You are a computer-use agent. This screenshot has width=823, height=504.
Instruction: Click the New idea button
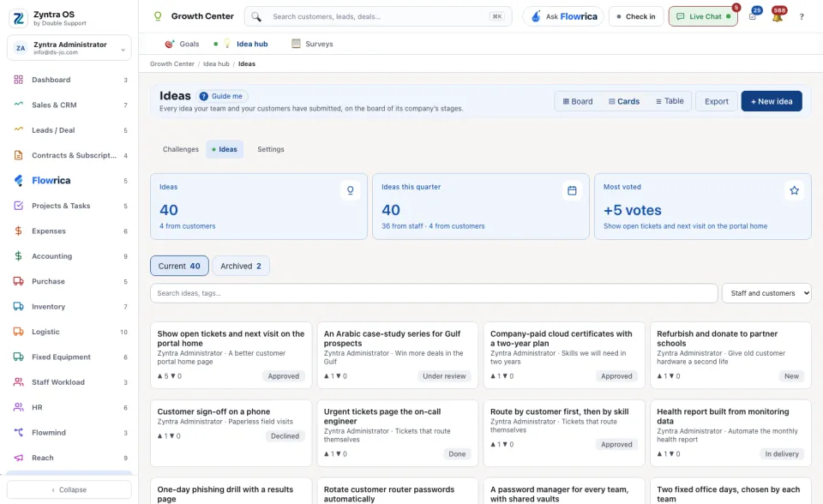coord(772,101)
